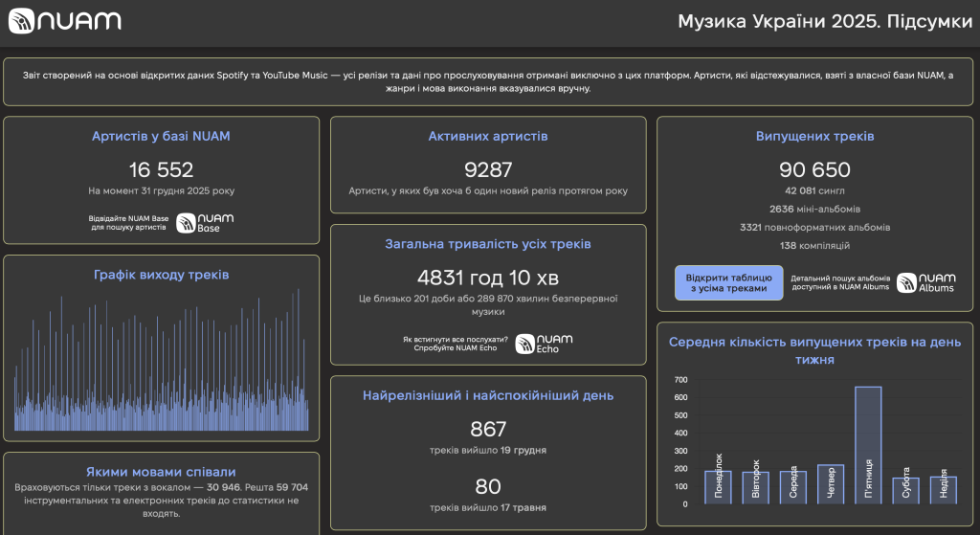980x535 pixels.
Task: Open the NUAM Echo logo
Action: coord(544,344)
